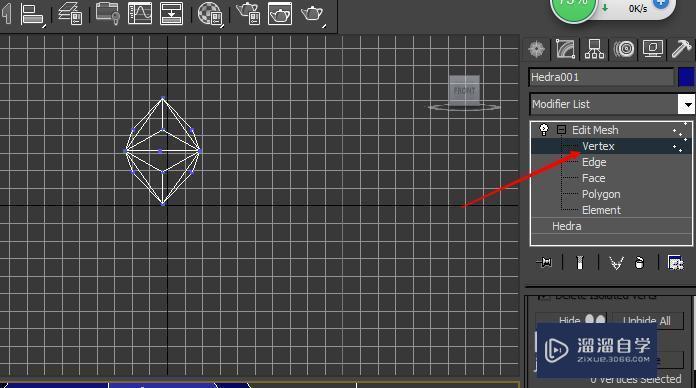Click the Unhide All button

[x=647, y=321]
